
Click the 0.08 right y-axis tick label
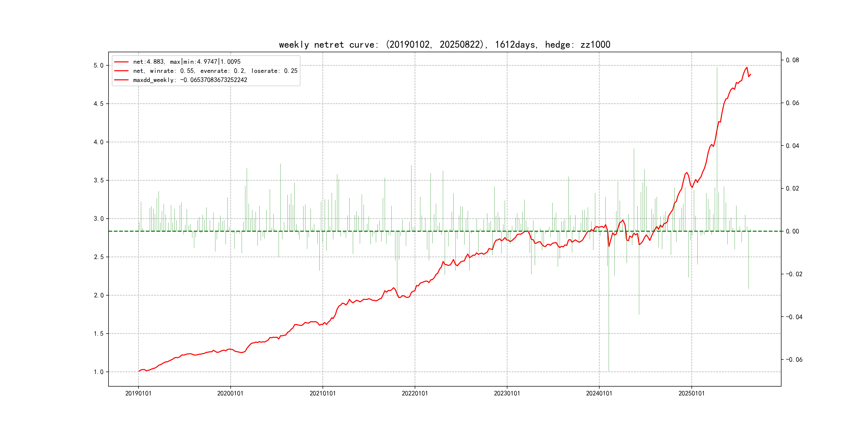[x=792, y=60]
